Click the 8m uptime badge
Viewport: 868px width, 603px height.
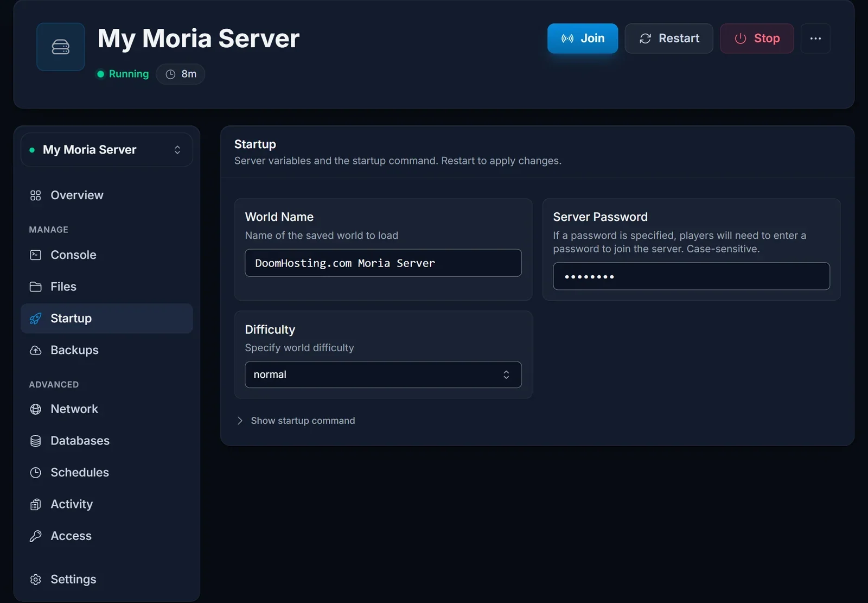tap(181, 74)
